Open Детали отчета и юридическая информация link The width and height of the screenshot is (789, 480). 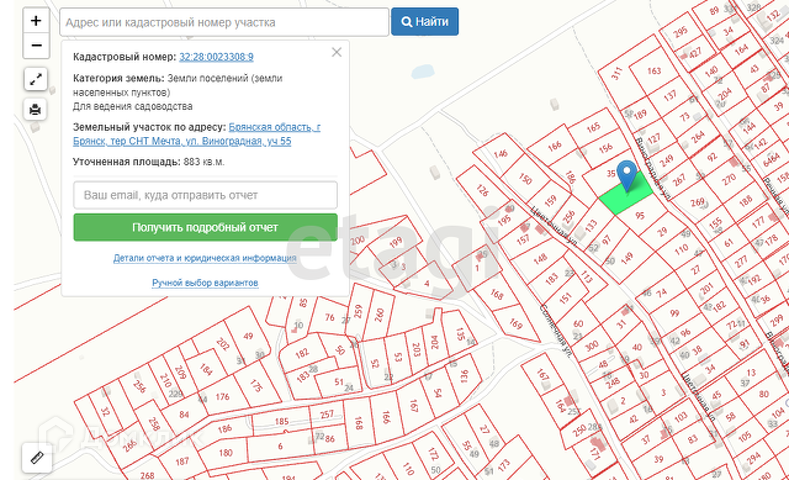[x=205, y=258]
